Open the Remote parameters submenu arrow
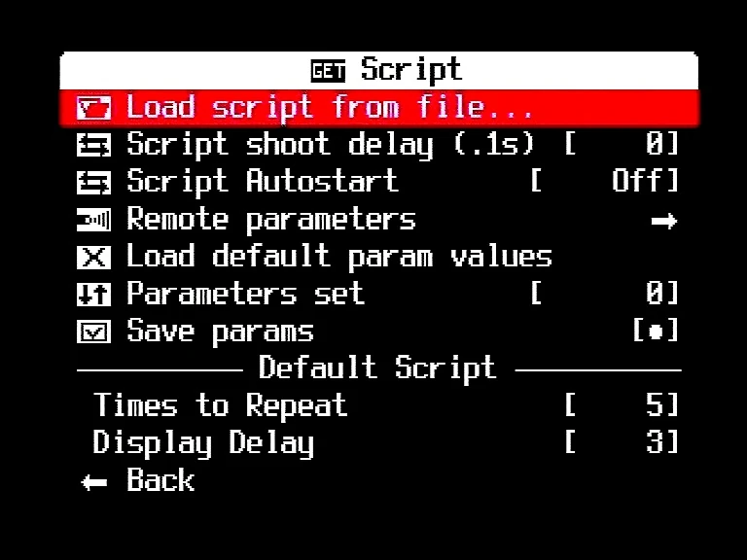 pyautogui.click(x=664, y=221)
